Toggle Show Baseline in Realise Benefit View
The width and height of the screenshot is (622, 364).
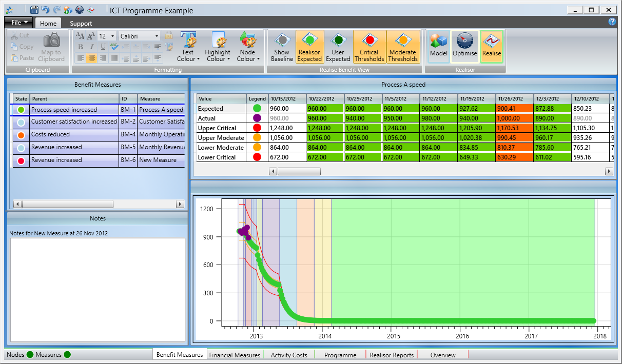pos(281,46)
